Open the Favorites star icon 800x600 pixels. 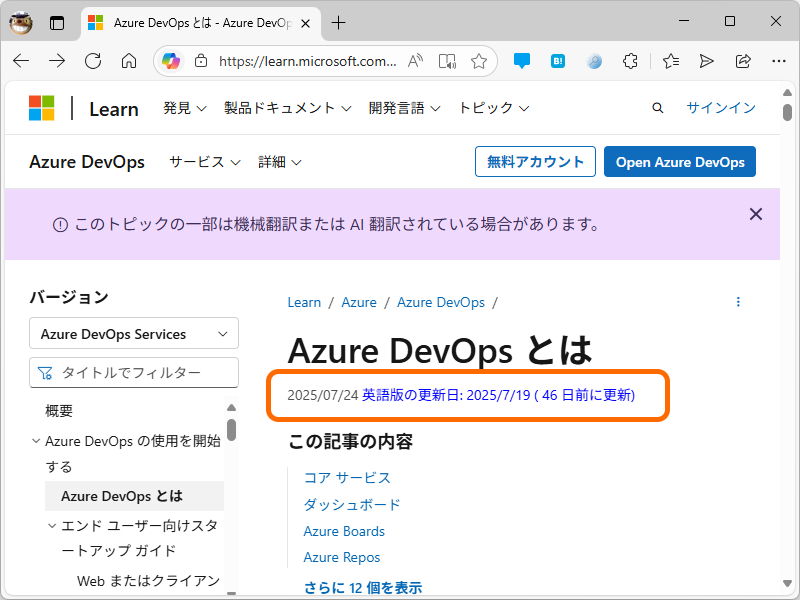click(671, 61)
